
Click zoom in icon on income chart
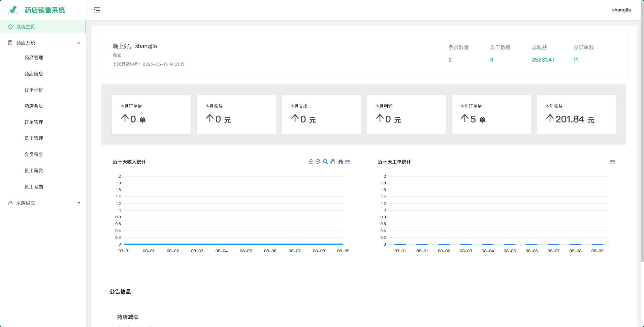pos(311,162)
